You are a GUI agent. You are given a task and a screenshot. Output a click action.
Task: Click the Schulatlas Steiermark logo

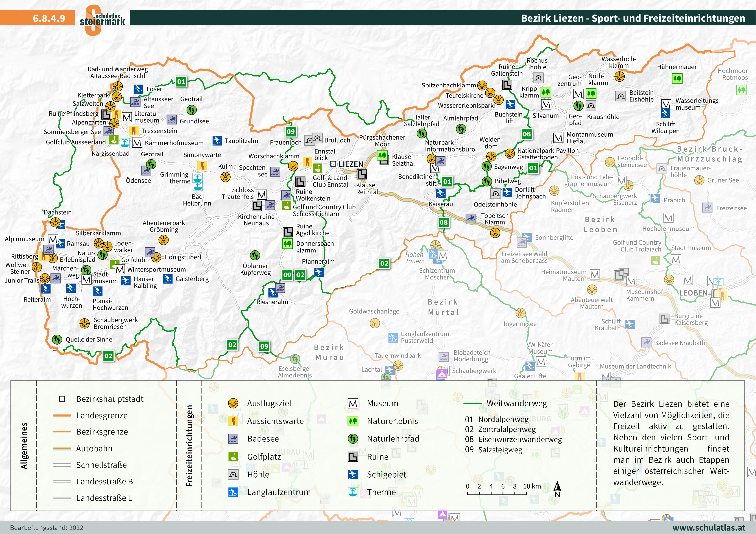pyautogui.click(x=102, y=20)
